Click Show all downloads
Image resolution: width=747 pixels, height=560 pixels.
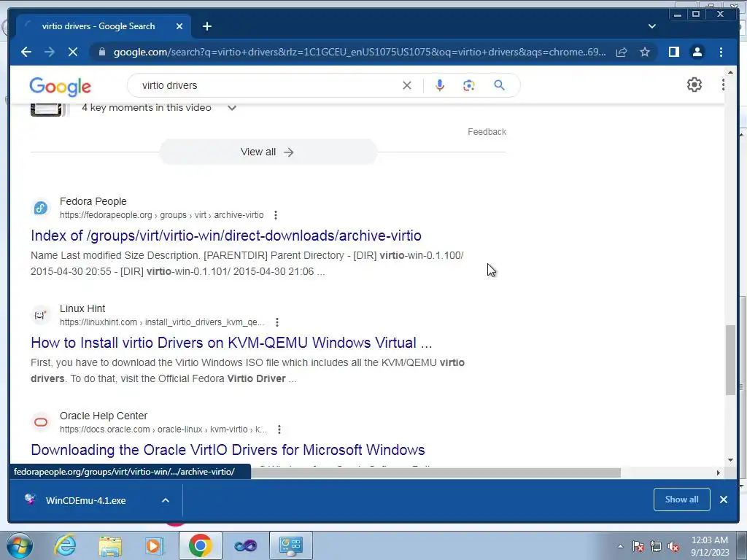[682, 499]
